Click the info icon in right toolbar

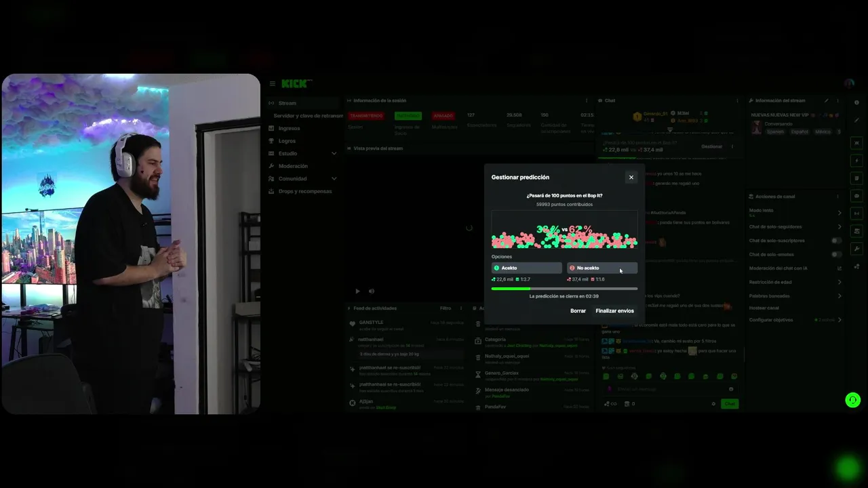(x=856, y=102)
